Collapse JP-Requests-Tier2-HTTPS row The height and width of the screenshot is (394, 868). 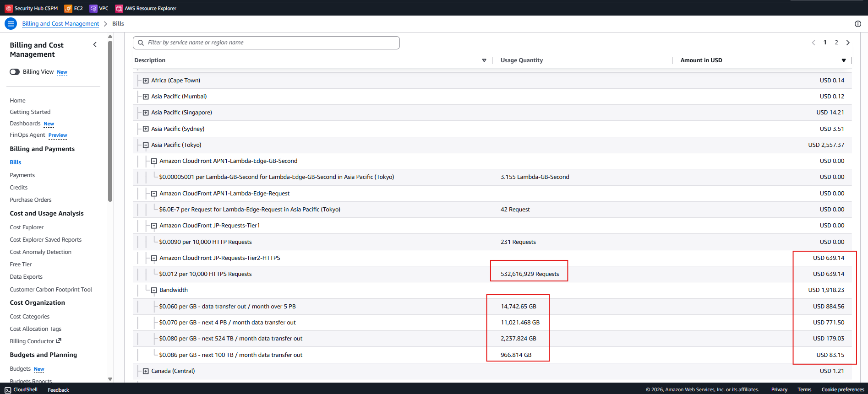(154, 258)
